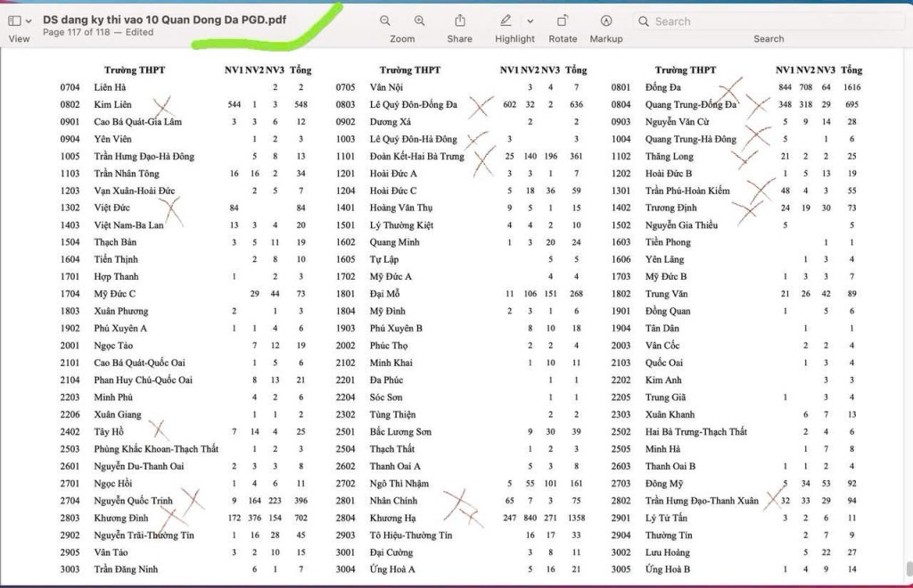Click the total '1616' for Đống Đa
This screenshot has width=913, height=588.
(x=851, y=87)
